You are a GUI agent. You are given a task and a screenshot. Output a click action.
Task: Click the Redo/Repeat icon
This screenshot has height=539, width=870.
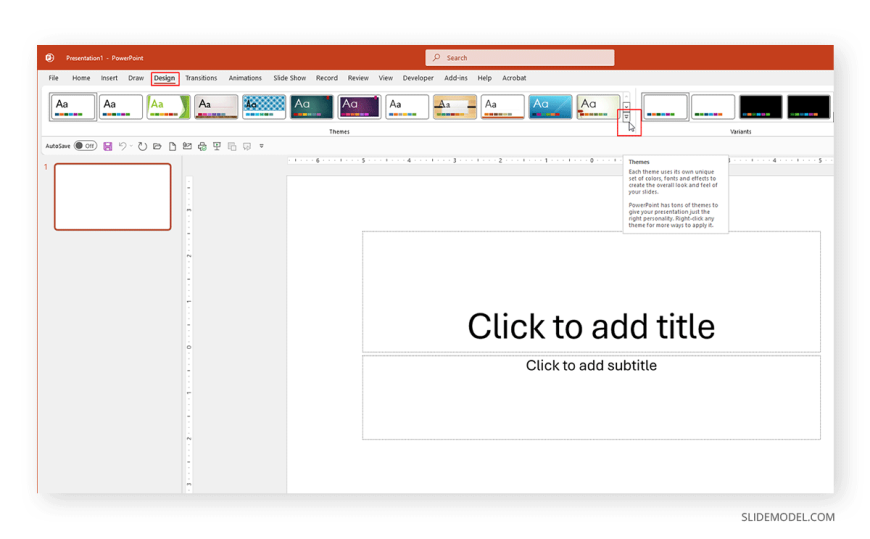click(143, 146)
